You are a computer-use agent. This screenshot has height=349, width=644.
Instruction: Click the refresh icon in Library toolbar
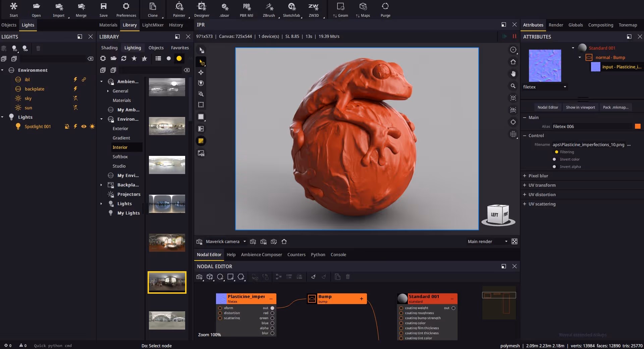[124, 58]
